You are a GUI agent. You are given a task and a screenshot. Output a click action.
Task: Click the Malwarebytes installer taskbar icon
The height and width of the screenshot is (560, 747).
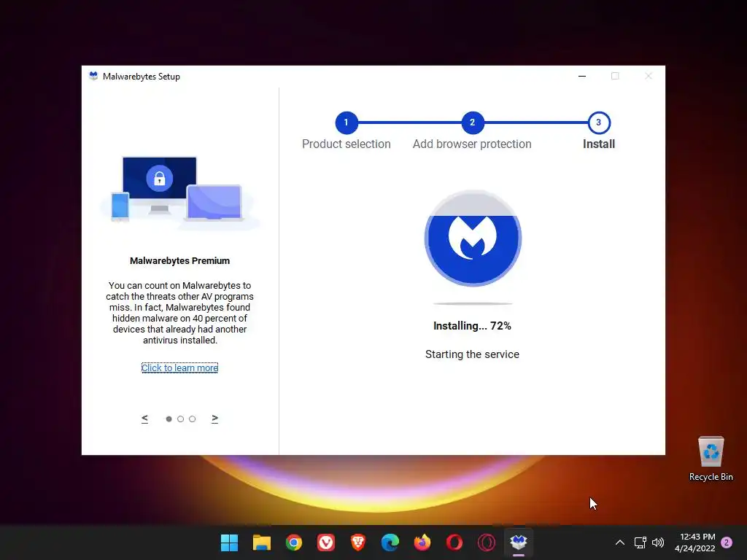point(519,542)
